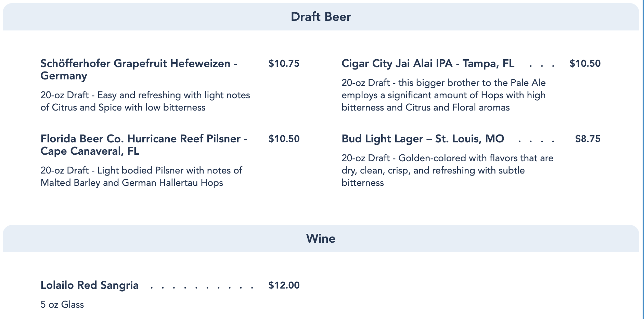
Task: Select Schöfferhofer Grapefruit Hefeweizen item title
Action: [139, 69]
